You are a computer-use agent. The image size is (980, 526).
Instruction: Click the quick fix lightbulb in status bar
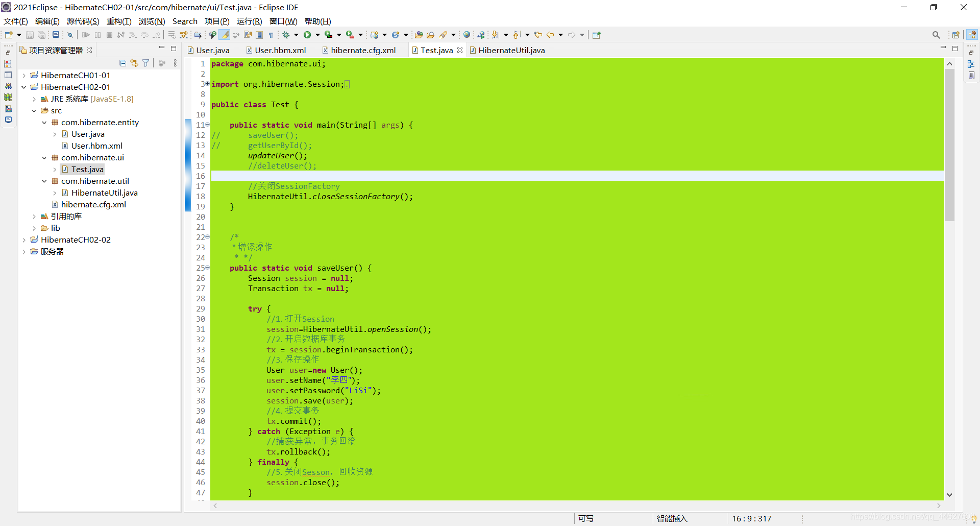tap(974, 519)
